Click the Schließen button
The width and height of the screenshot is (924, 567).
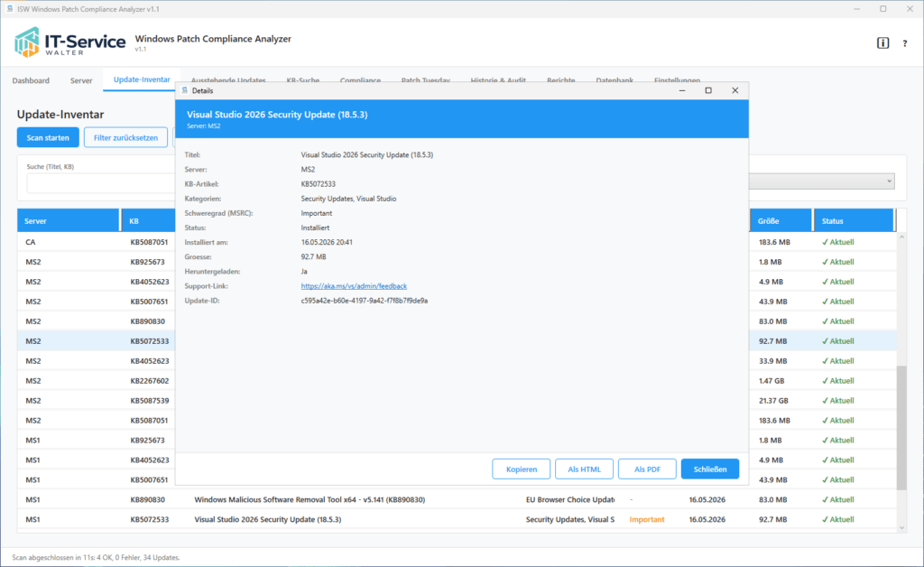[x=710, y=469]
